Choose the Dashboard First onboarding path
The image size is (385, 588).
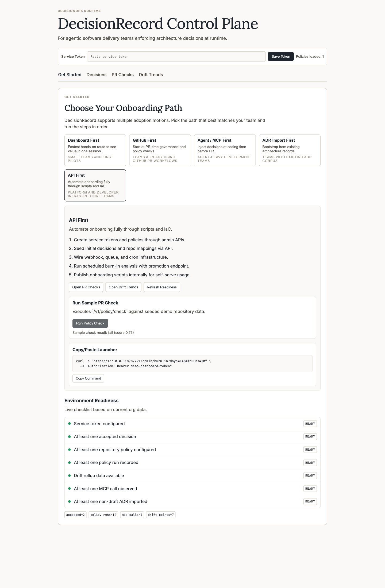95,150
